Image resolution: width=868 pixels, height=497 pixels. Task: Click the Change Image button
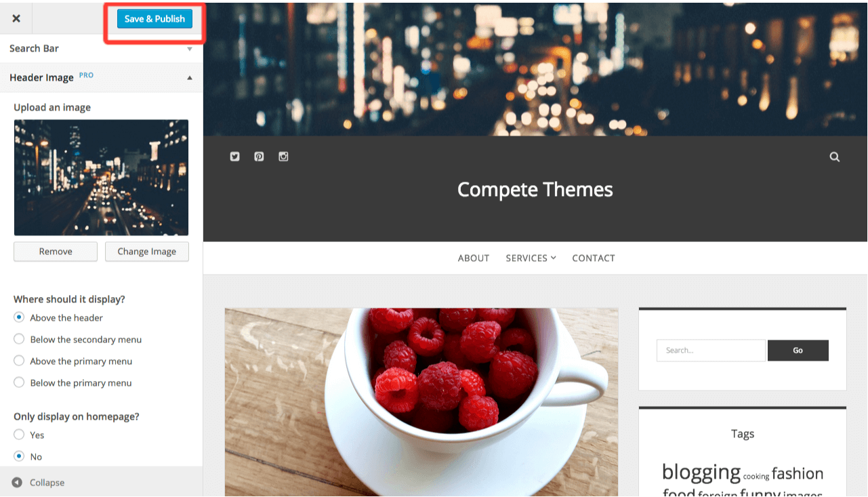[x=147, y=252]
